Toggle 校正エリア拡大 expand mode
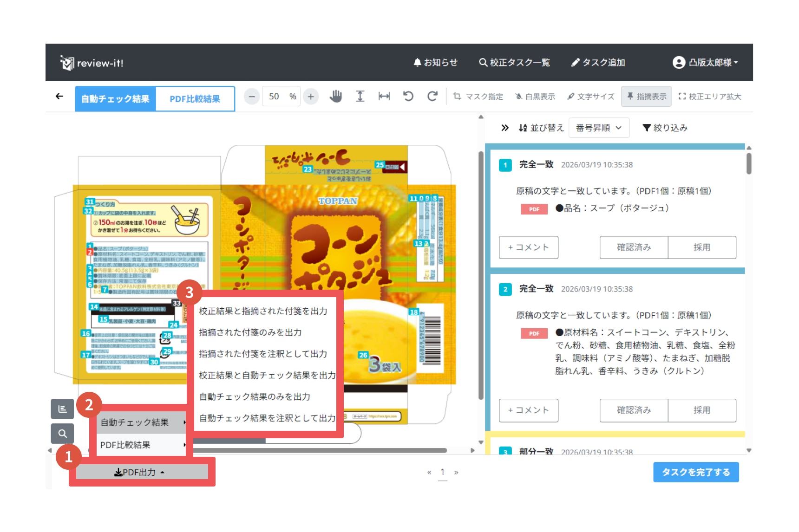Viewport: 799px width, 532px height. pyautogui.click(x=710, y=97)
